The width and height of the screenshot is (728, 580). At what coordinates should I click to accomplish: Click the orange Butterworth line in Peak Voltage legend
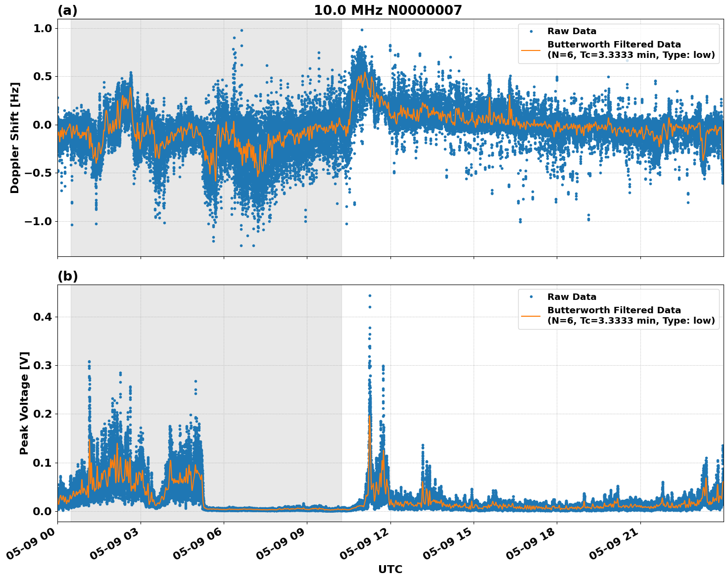pyautogui.click(x=531, y=316)
